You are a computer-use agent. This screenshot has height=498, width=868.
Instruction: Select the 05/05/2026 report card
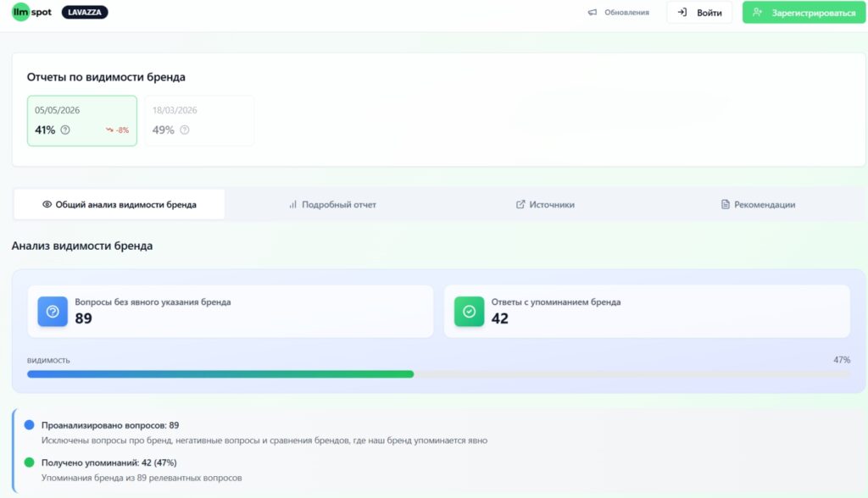tap(82, 120)
